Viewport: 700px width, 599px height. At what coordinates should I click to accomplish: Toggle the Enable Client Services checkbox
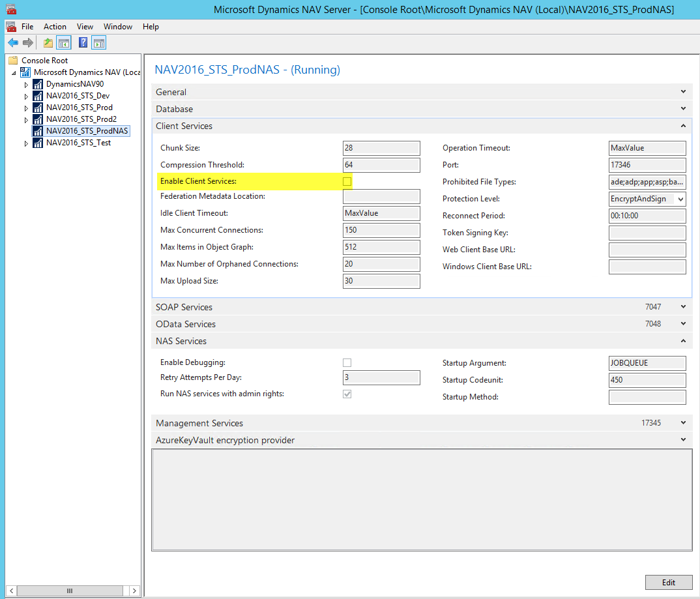(347, 181)
